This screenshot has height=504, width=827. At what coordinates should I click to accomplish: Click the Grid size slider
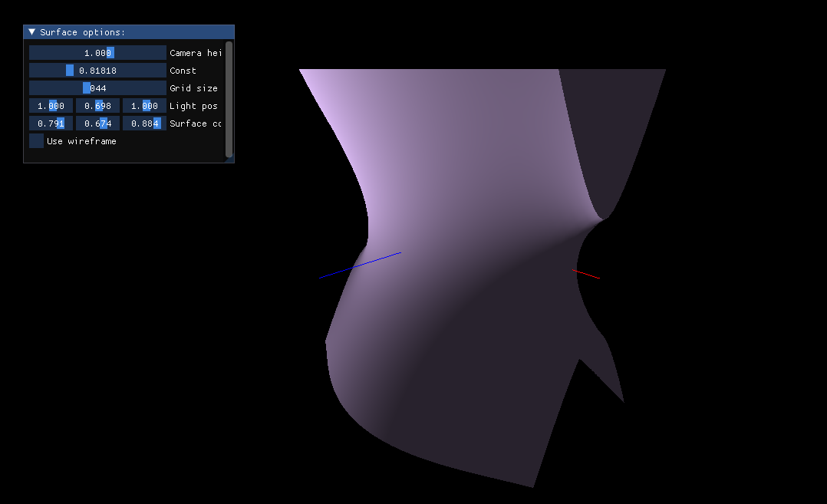[97, 88]
